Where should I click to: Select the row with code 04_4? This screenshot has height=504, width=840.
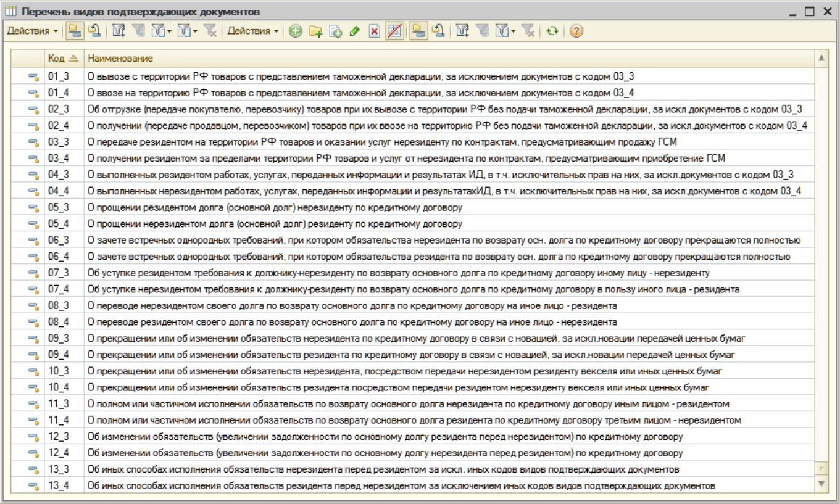coord(412,191)
